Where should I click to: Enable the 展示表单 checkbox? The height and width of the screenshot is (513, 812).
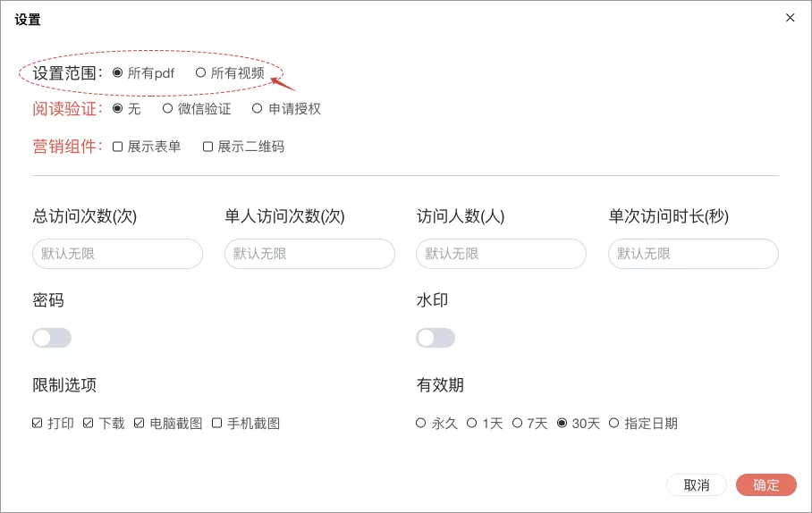coord(118,147)
